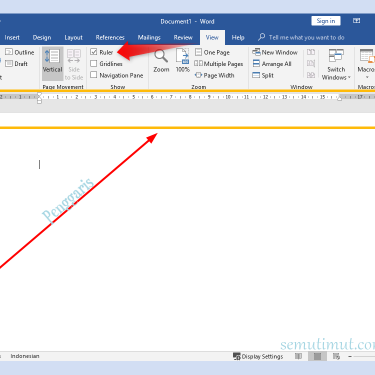Image resolution: width=375 pixels, height=375 pixels.
Task: Open a New Window
Action: click(x=275, y=52)
